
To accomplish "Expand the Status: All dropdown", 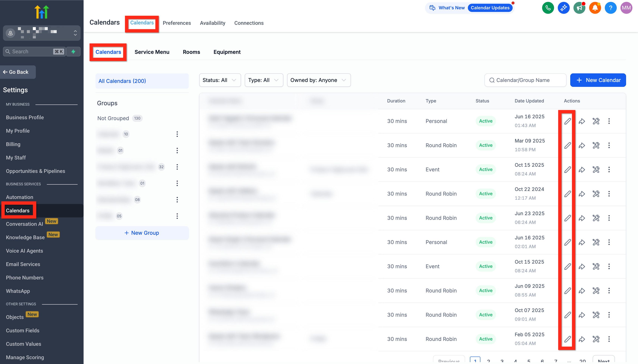I will tap(220, 80).
